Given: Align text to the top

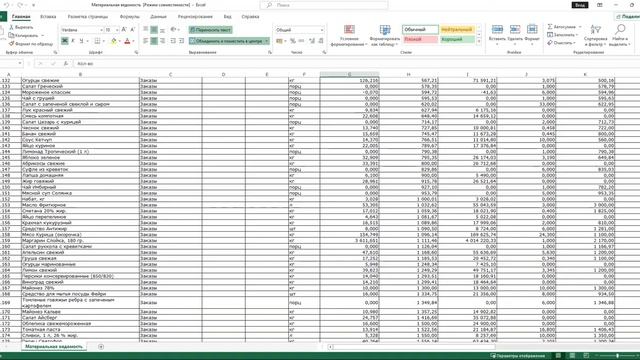Looking at the screenshot, I should click(146, 30).
